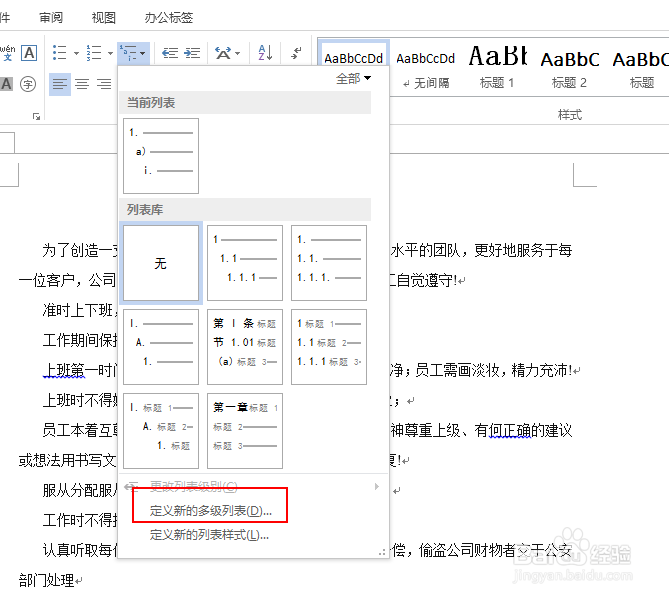Choose the 无 list option

(161, 263)
